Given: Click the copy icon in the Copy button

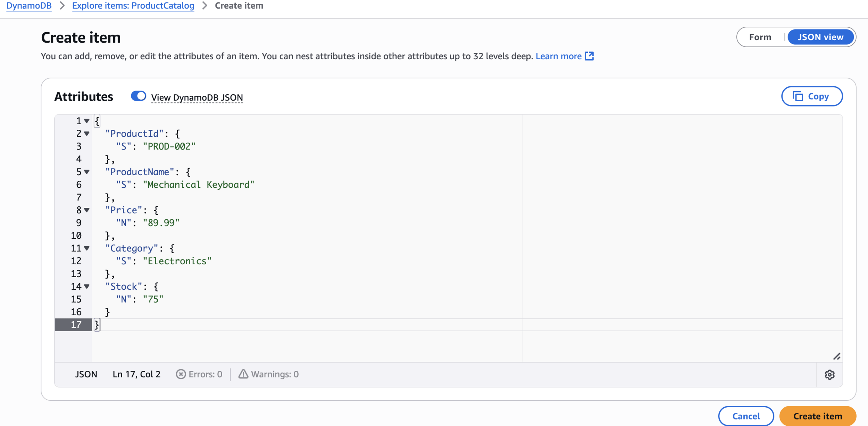Looking at the screenshot, I should pyautogui.click(x=798, y=96).
